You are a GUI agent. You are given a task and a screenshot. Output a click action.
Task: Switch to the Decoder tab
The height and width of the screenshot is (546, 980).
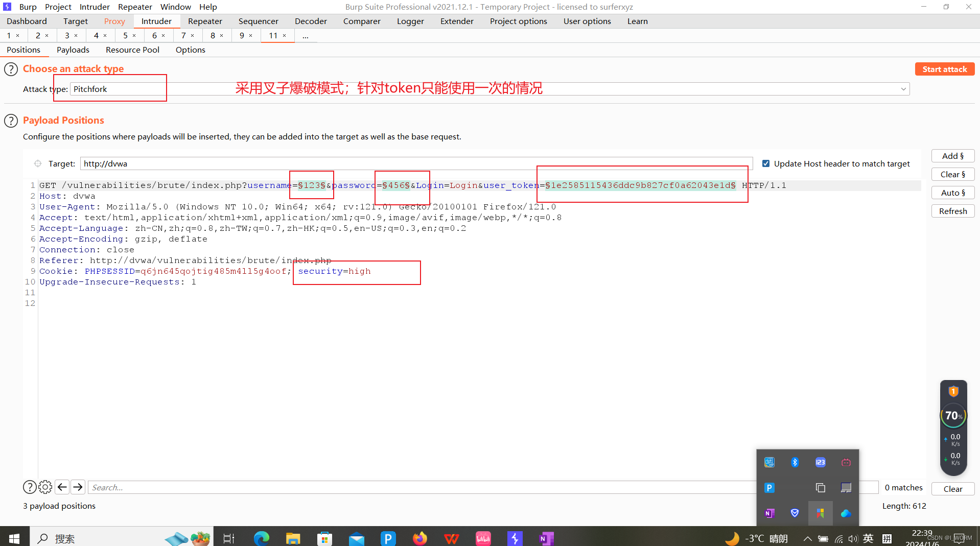311,21
